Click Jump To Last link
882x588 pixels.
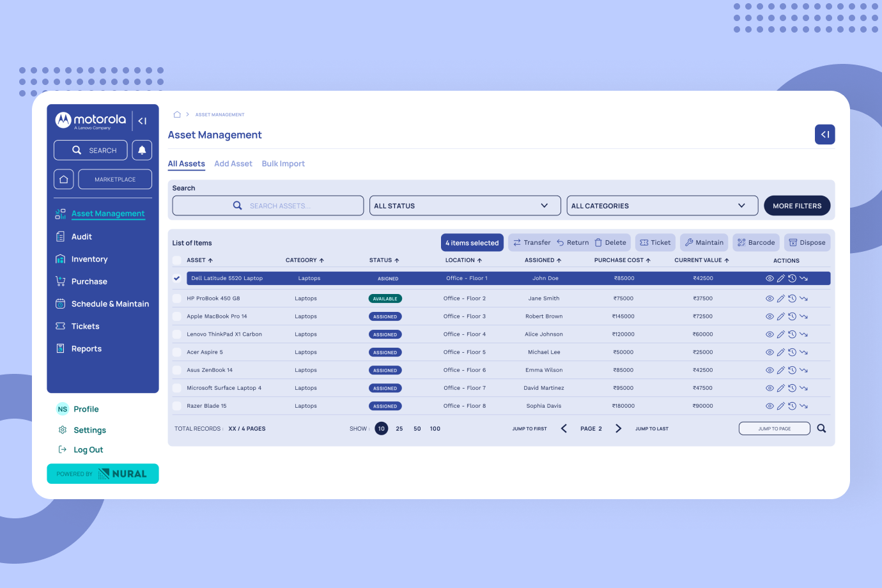pos(652,429)
